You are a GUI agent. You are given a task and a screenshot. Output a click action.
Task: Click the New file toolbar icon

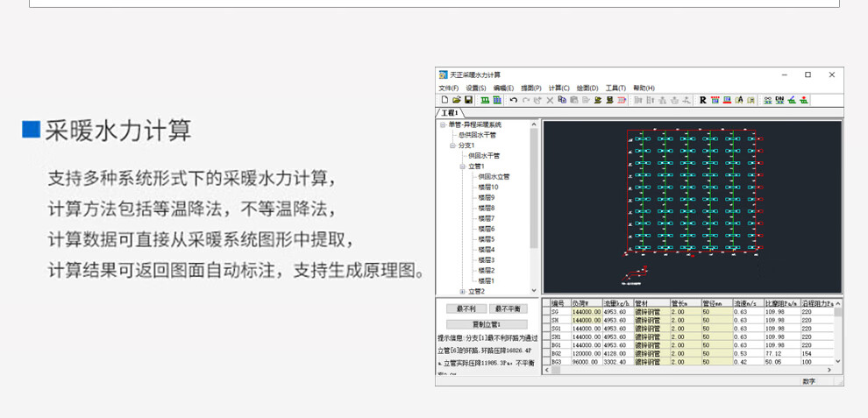click(445, 101)
